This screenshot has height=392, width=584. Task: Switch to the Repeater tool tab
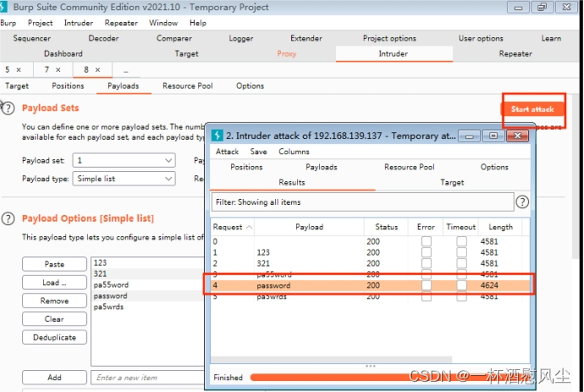coord(515,54)
